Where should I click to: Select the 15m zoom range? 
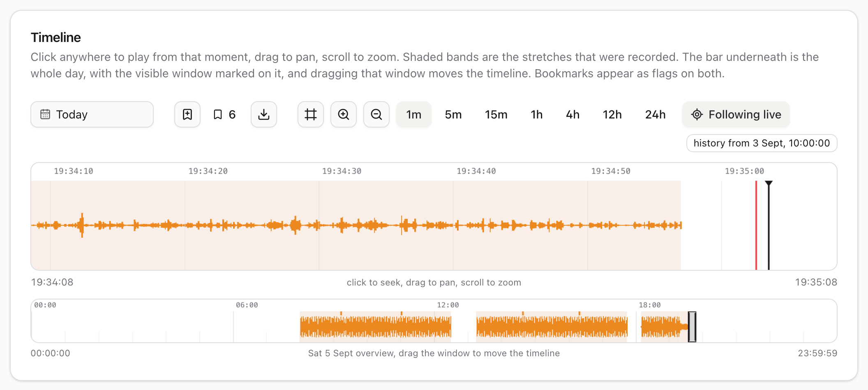point(496,114)
